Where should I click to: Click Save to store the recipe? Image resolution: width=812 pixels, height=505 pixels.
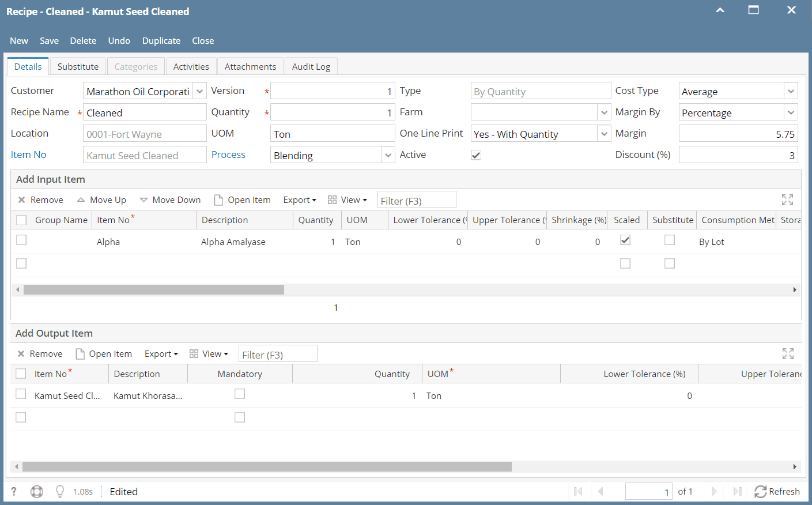click(x=49, y=40)
